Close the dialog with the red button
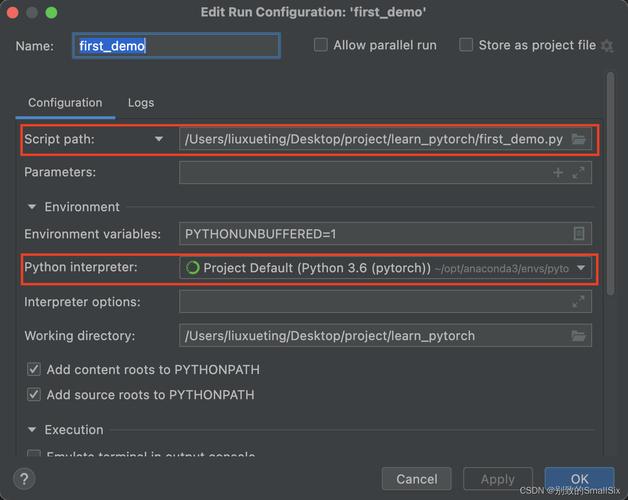Image resolution: width=628 pixels, height=500 pixels. (13, 13)
